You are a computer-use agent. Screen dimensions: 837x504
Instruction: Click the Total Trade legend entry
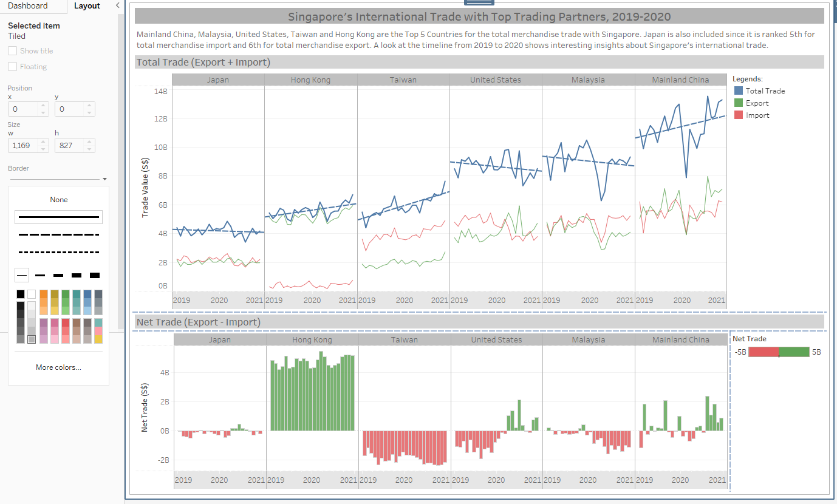[x=765, y=91]
